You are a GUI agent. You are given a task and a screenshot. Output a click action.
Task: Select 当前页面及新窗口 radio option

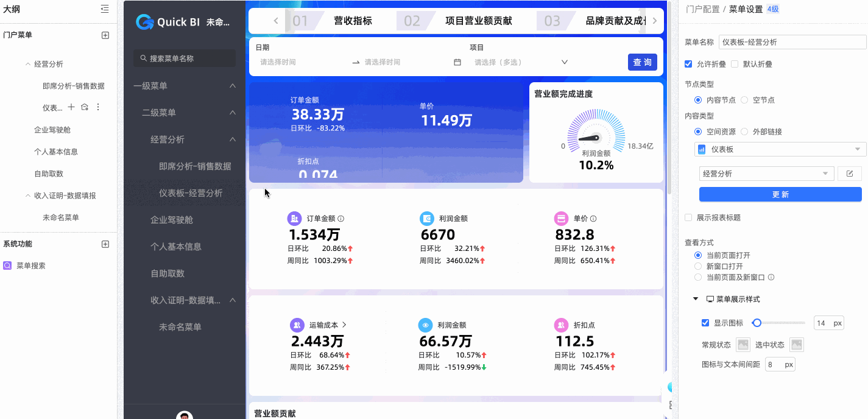pyautogui.click(x=698, y=277)
